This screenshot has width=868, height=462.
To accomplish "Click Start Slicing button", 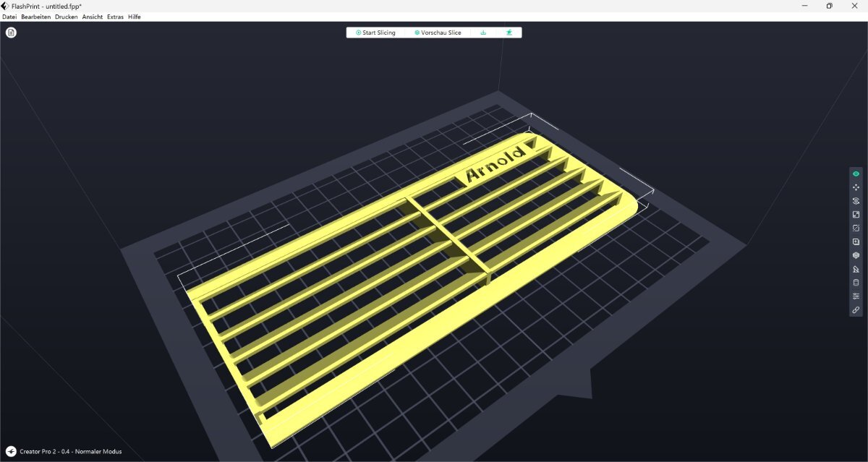I will click(x=376, y=33).
